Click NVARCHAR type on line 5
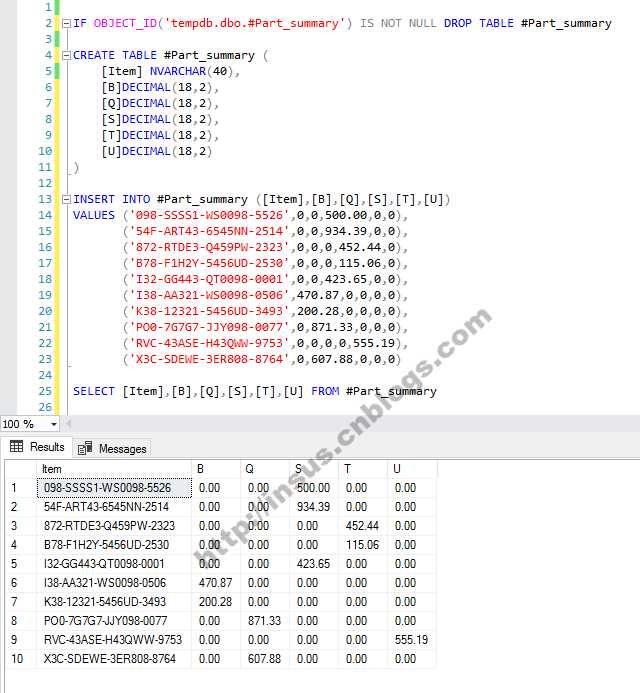 click(x=178, y=71)
